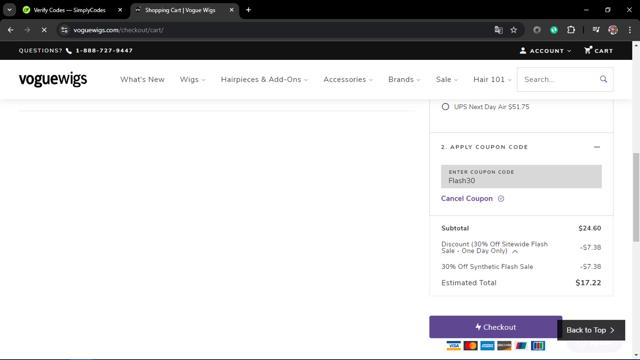Switch to Verify Codes SimplyCodes tab

[x=69, y=10]
